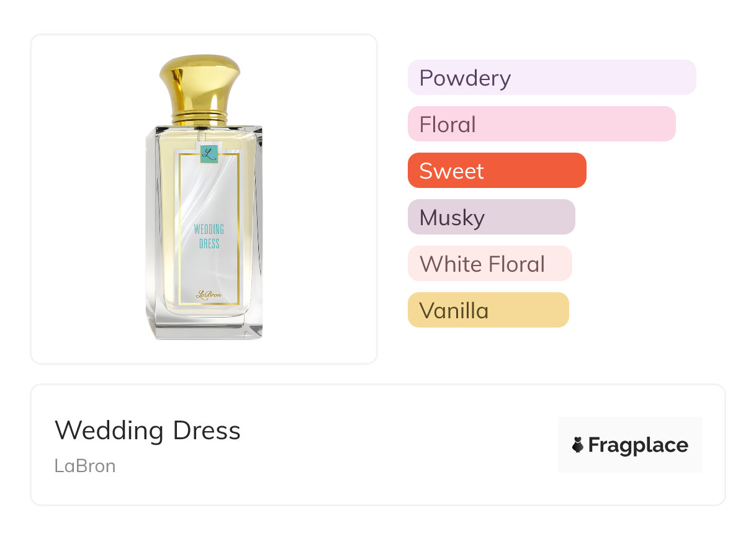
Task: Click the word Vanilla in the yellow bar
Action: point(454,311)
